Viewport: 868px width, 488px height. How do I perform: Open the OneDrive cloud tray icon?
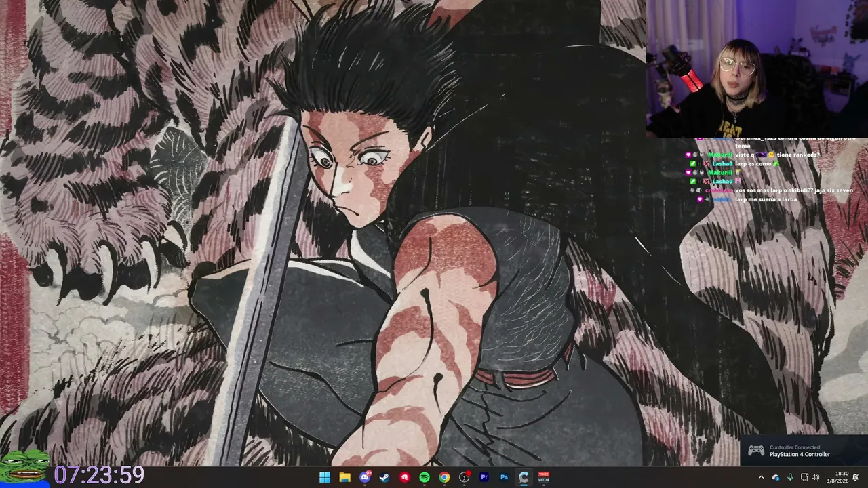click(x=776, y=477)
